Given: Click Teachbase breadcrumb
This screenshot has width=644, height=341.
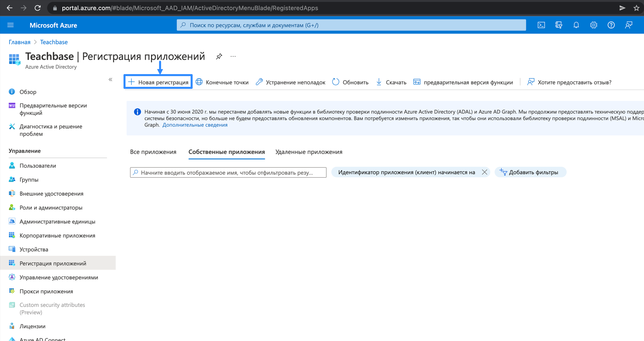Looking at the screenshot, I should point(54,42).
